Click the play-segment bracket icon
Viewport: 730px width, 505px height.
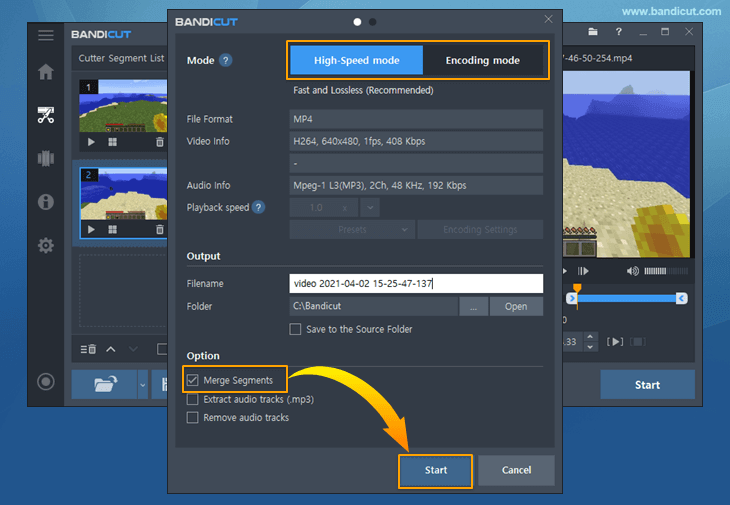(x=615, y=342)
